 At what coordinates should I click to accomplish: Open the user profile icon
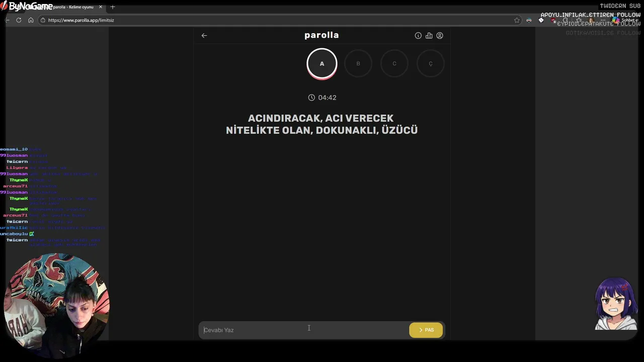coord(440,36)
